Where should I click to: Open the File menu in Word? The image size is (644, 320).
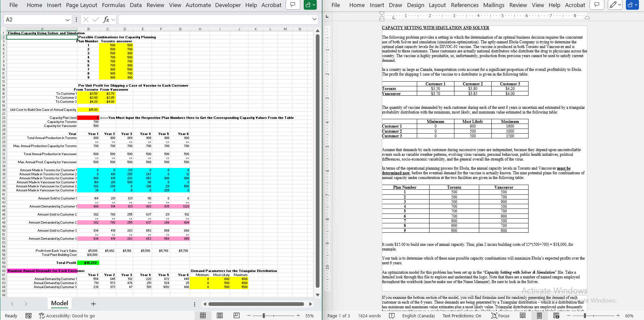click(336, 5)
